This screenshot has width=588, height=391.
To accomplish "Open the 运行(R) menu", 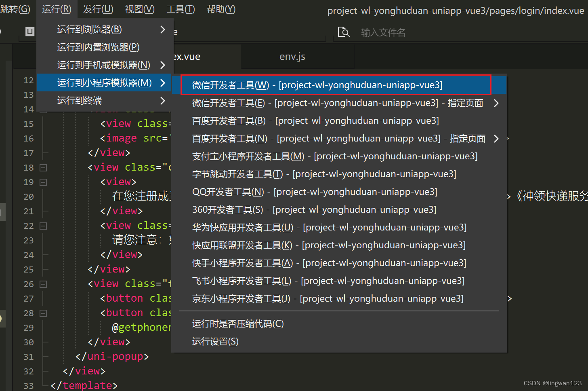I will [x=57, y=9].
